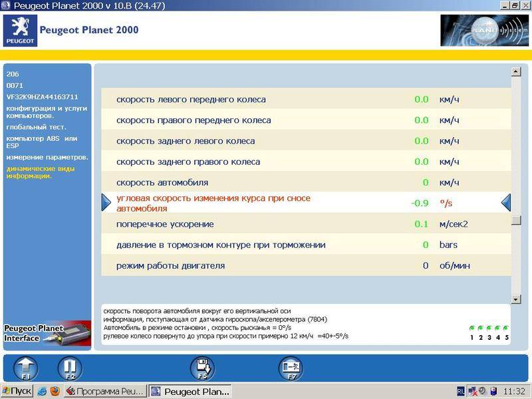
Task: Click the F2 pause button
Action: tap(70, 368)
